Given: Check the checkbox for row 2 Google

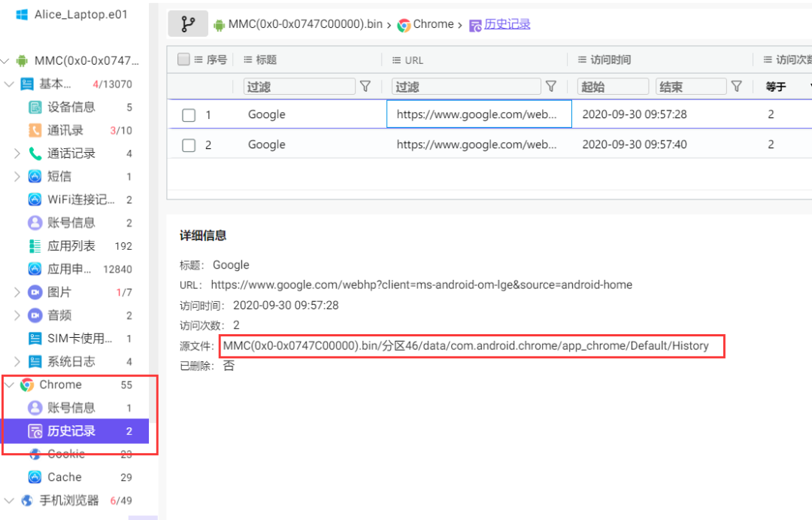Looking at the screenshot, I should [189, 145].
